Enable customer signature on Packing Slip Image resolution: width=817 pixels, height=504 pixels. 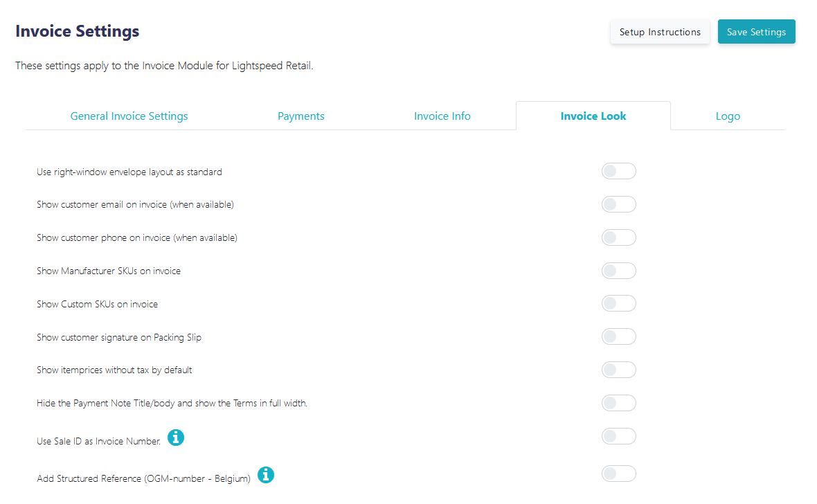pos(618,336)
